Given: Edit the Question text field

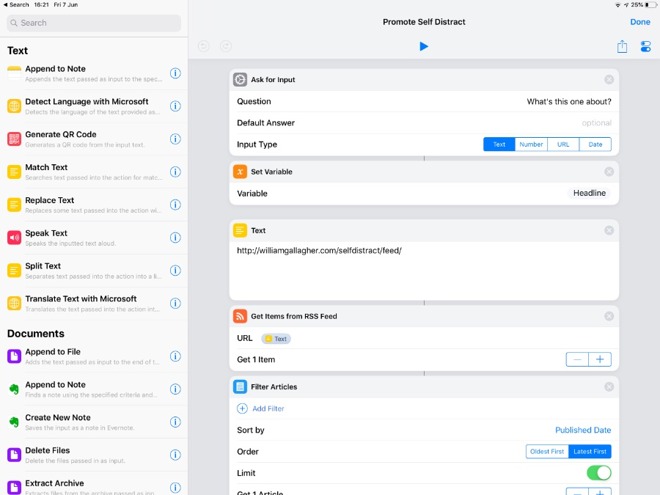Looking at the screenshot, I should 569,101.
